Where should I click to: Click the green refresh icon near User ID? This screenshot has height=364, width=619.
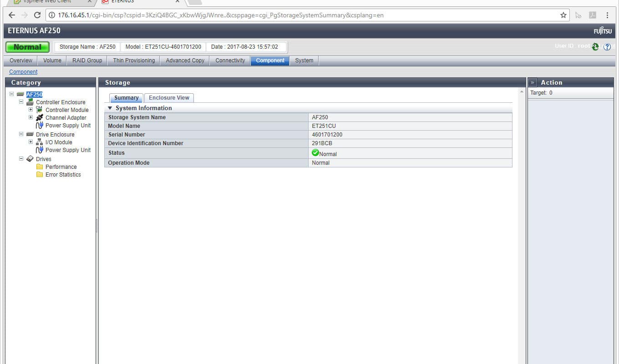(x=595, y=46)
